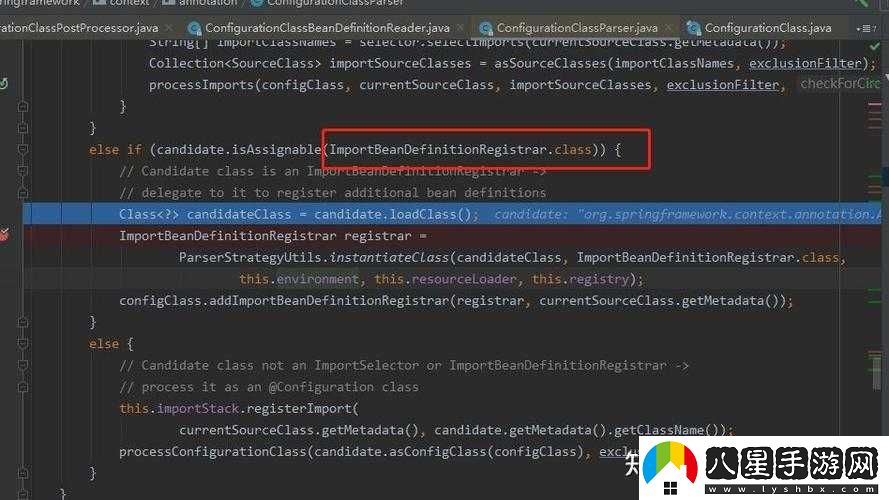Toggle fold marker beside 'process it as an' comment
Viewport: 889px width, 500px height.
point(23,387)
